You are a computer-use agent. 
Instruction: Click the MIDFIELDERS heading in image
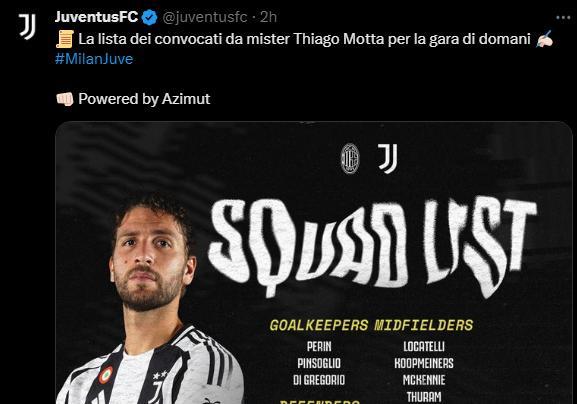(424, 325)
